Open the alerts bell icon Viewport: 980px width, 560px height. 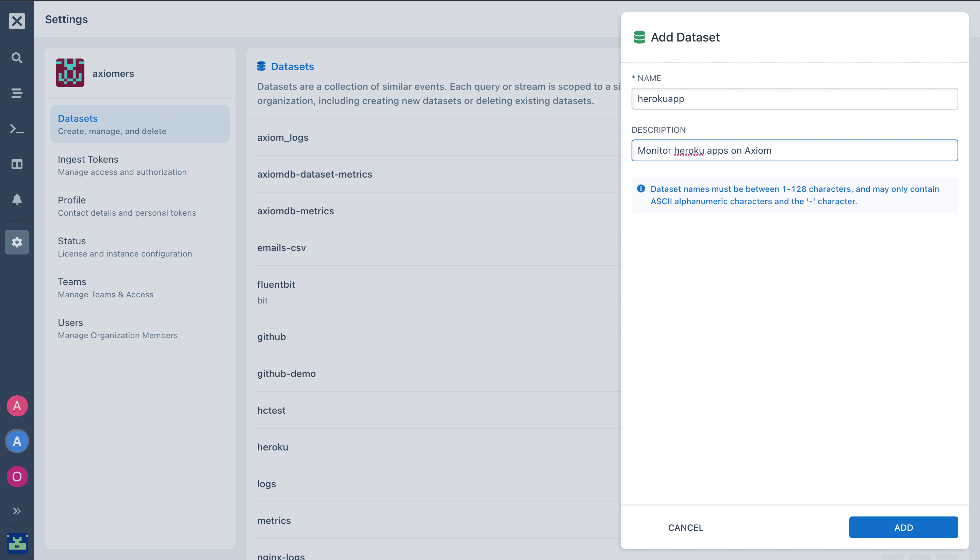pyautogui.click(x=17, y=199)
